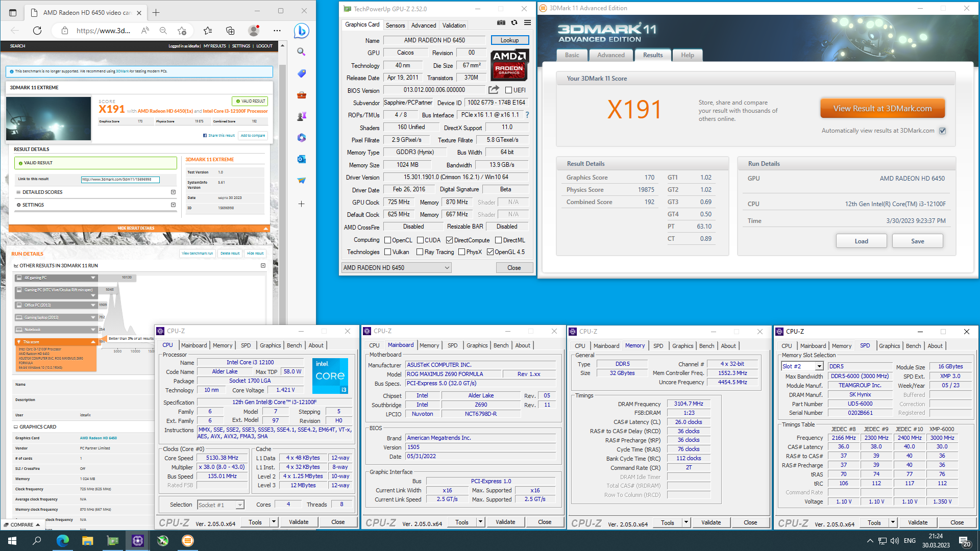Click the bus interface question mark in GPU-Z
Image resolution: width=980 pixels, height=551 pixels.
[x=527, y=115]
